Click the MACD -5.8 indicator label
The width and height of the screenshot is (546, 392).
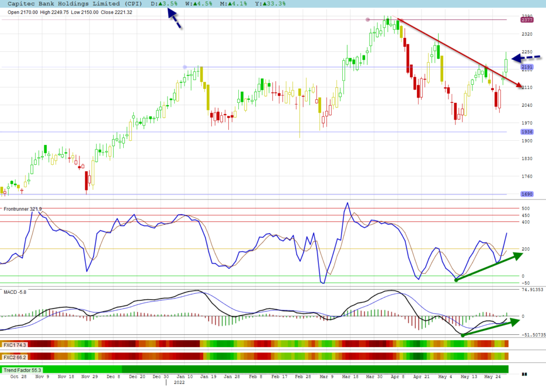coord(15,292)
